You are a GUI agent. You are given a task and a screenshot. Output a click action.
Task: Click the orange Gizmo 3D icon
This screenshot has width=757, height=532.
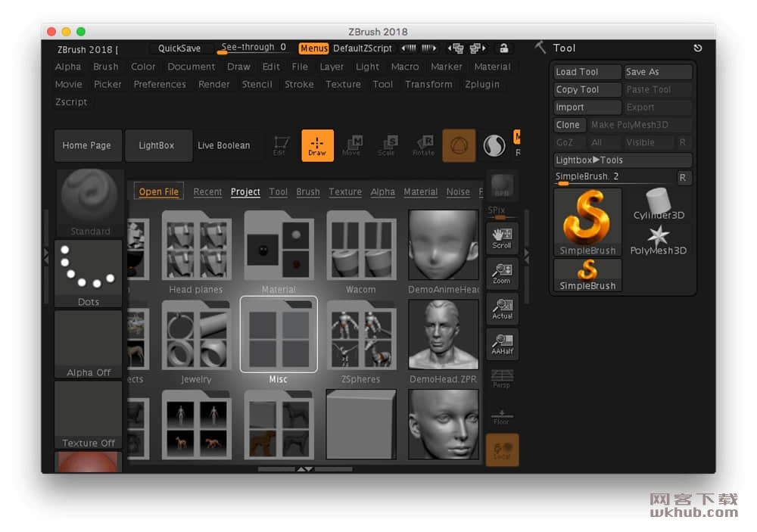pos(459,145)
